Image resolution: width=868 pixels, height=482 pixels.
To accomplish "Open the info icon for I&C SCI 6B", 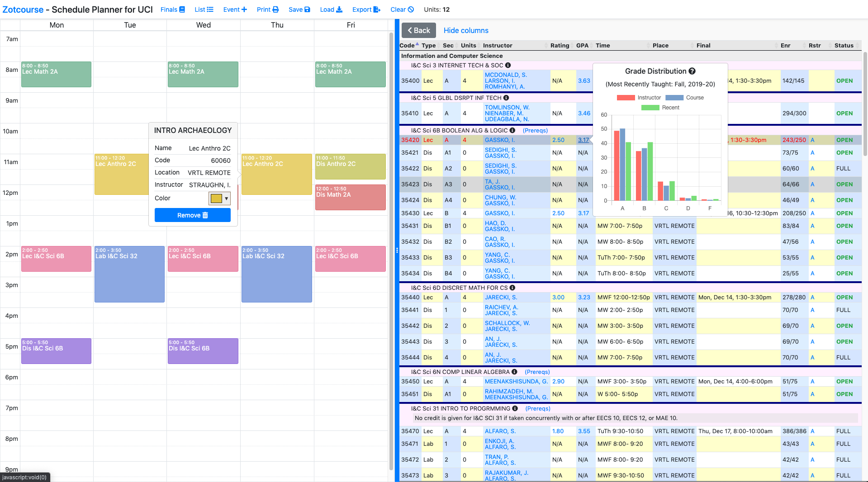I will coord(512,130).
